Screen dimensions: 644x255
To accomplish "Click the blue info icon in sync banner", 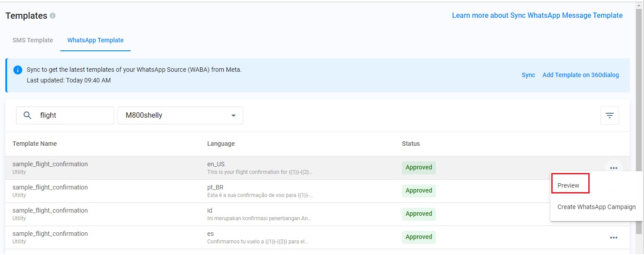I will point(18,70).
